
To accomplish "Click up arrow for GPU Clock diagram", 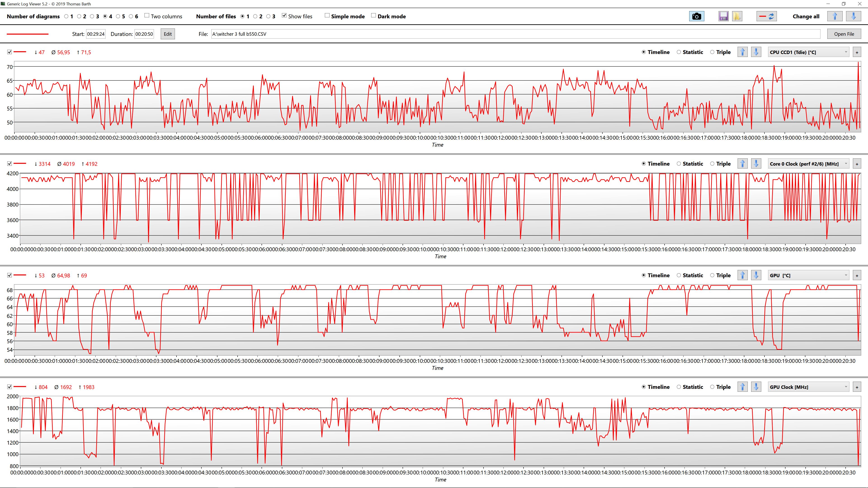I will point(743,387).
